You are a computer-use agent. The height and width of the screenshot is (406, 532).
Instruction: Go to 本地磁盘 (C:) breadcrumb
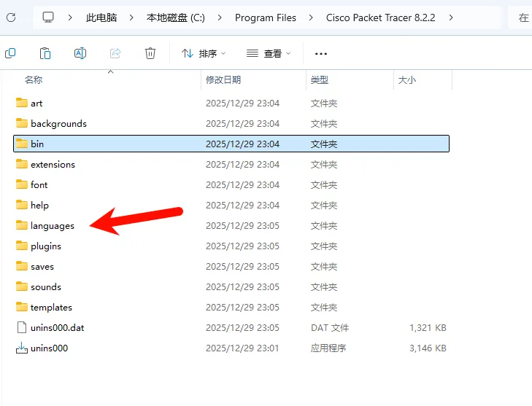[x=175, y=17]
